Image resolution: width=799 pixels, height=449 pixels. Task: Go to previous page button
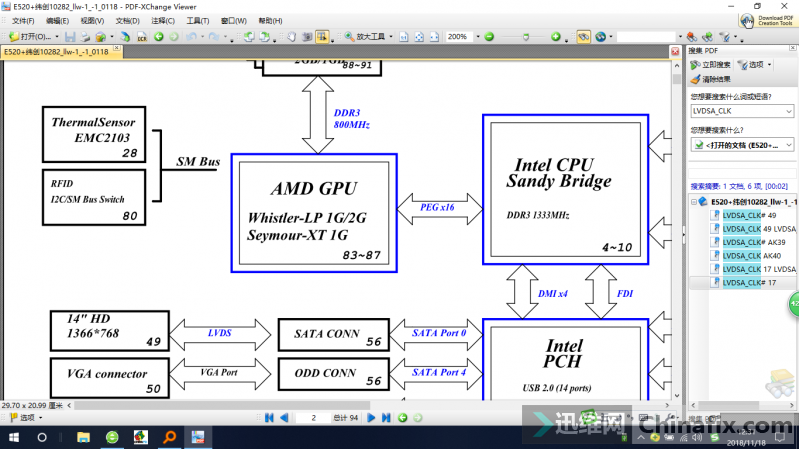pyautogui.click(x=284, y=418)
